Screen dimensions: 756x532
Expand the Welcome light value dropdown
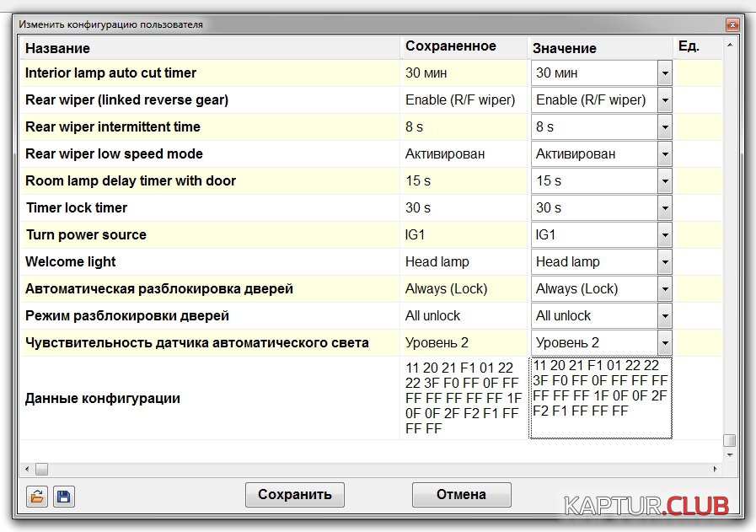coord(664,262)
